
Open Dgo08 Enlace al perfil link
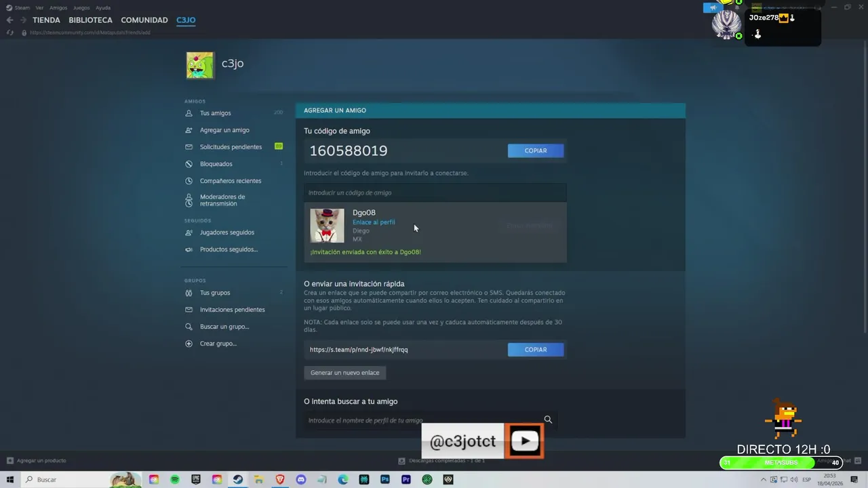[x=374, y=222]
